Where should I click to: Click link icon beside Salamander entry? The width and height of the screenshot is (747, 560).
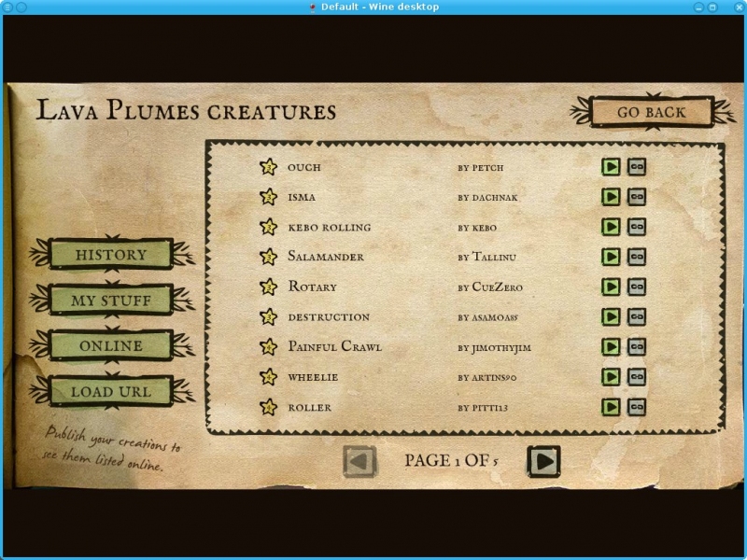coord(637,257)
